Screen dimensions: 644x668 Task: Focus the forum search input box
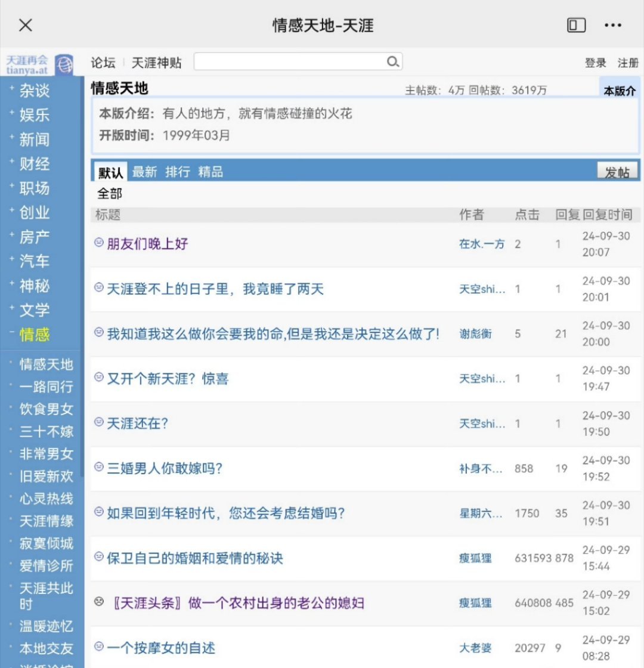point(290,61)
